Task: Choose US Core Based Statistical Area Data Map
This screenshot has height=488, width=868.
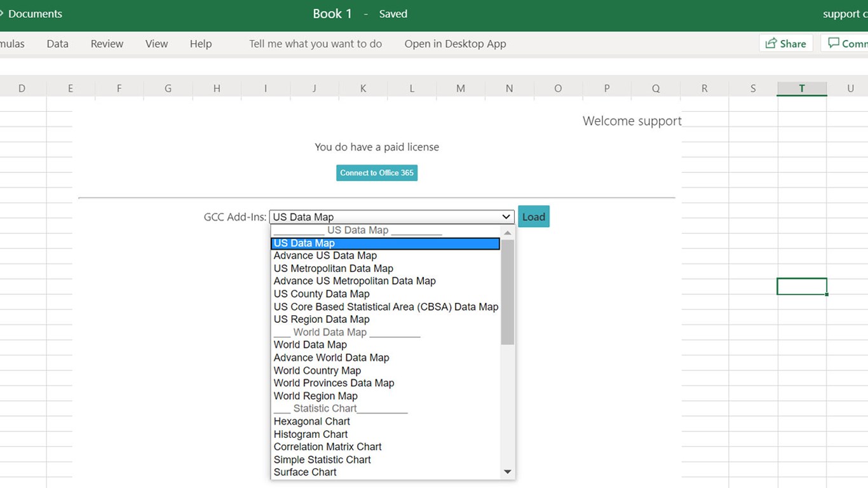Action: (386, 307)
